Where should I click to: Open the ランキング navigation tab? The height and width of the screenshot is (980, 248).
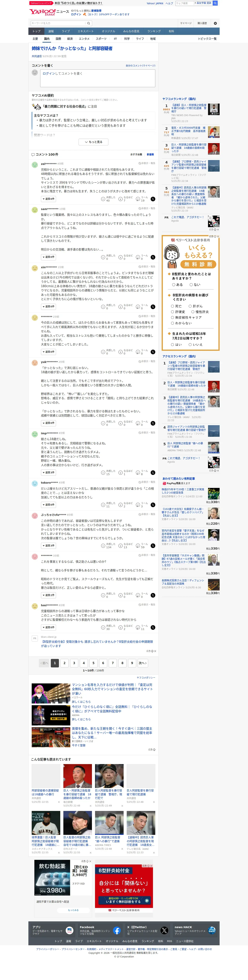154,31
